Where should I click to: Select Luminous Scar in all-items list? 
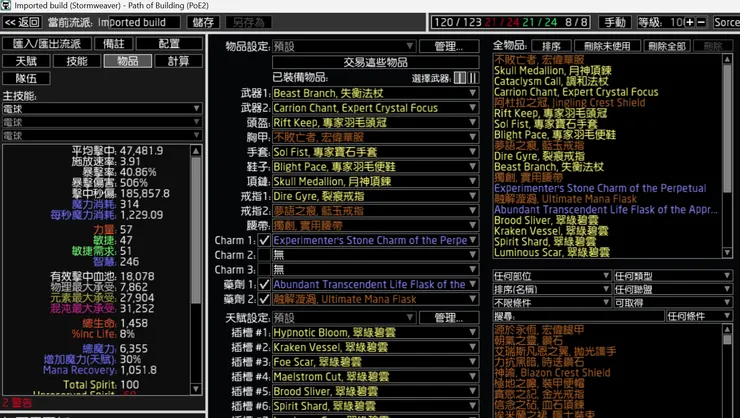tap(552, 252)
